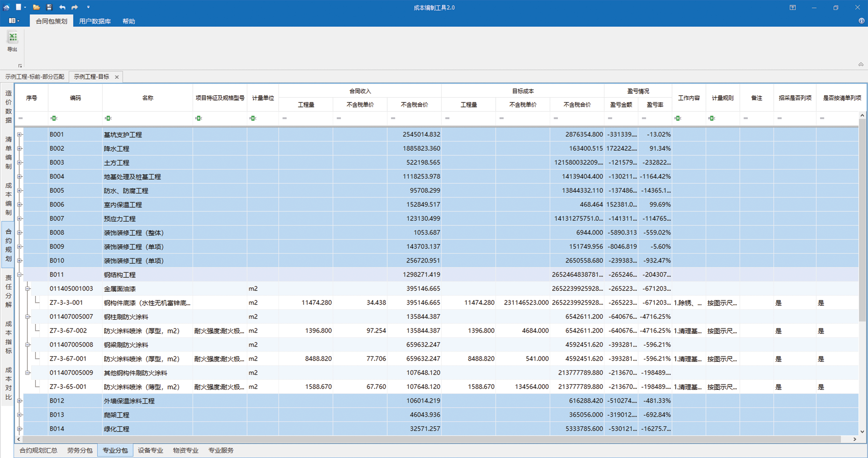
Task: Click the 计量单位 column filter icon
Action: tap(253, 118)
